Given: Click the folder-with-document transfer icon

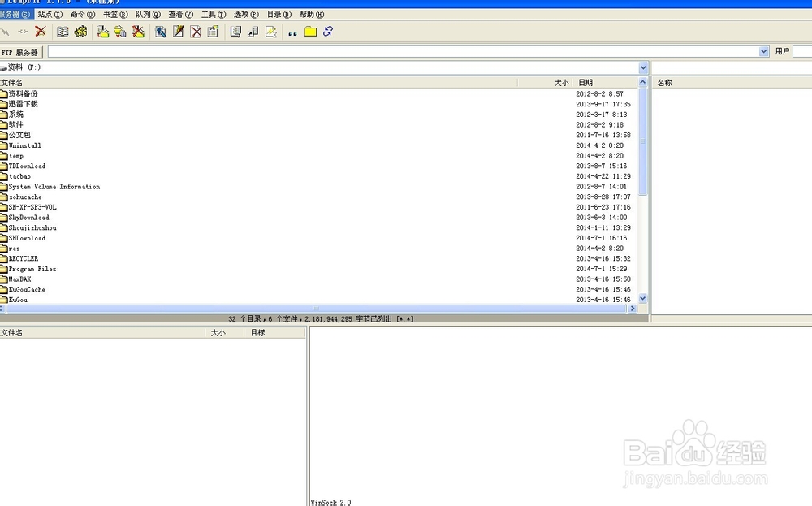Looking at the screenshot, I should pos(103,32).
